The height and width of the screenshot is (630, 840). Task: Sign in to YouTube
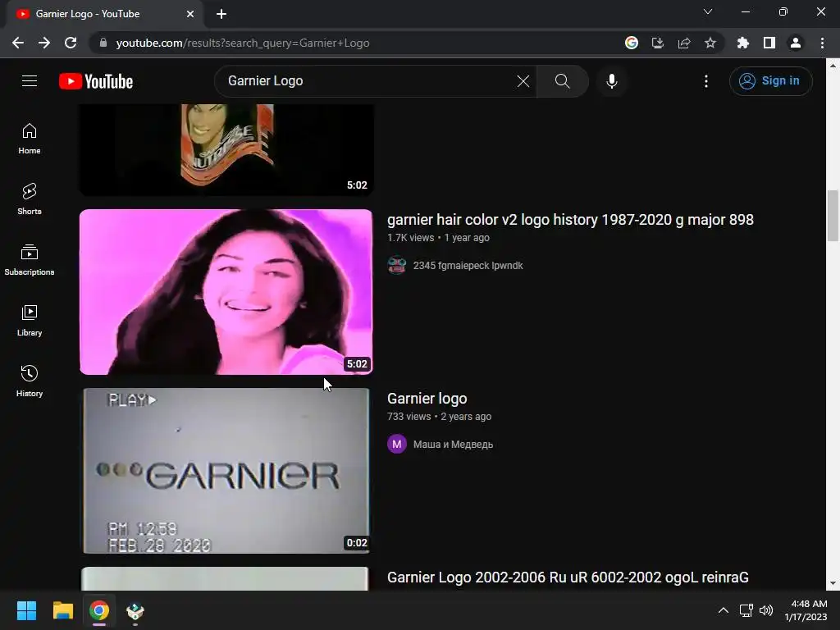coord(770,81)
